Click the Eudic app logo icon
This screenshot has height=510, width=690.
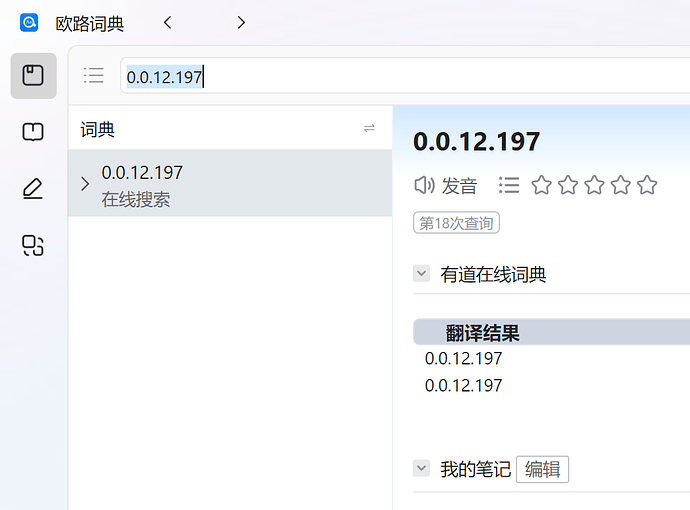click(29, 22)
